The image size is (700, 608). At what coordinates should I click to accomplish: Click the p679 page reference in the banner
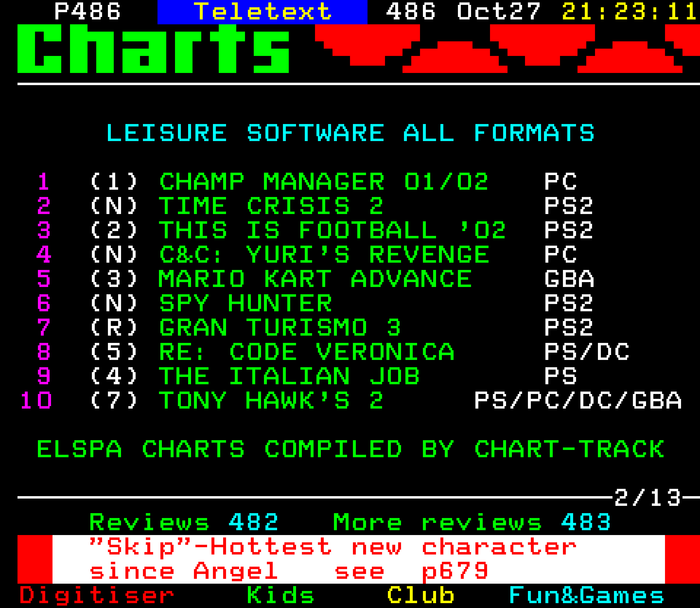point(455,572)
